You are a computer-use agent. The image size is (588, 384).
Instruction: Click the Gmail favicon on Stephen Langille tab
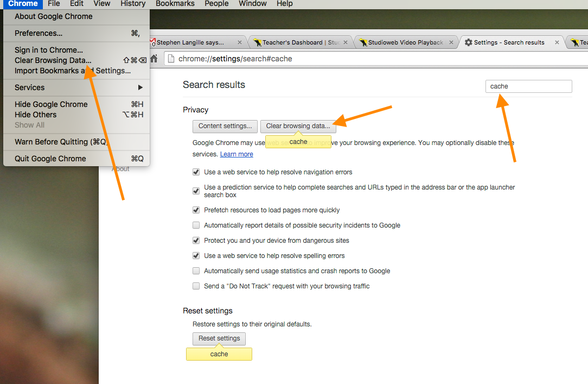click(x=152, y=42)
